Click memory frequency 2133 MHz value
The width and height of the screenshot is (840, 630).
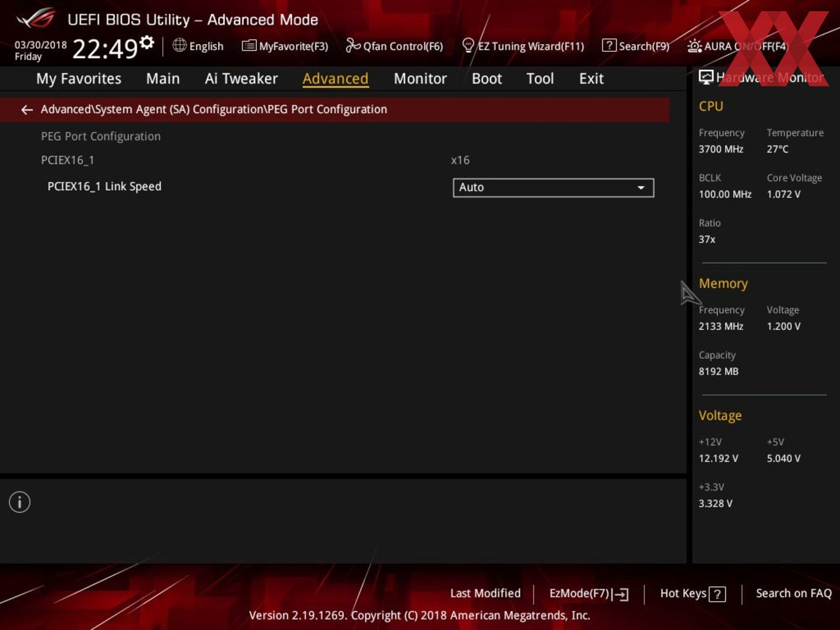721,327
